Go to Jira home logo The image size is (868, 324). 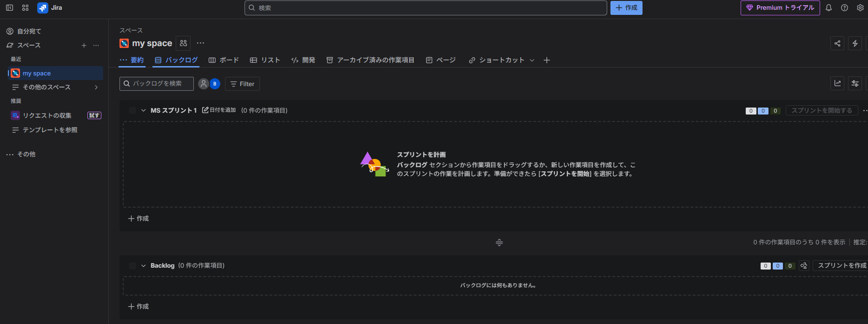50,8
